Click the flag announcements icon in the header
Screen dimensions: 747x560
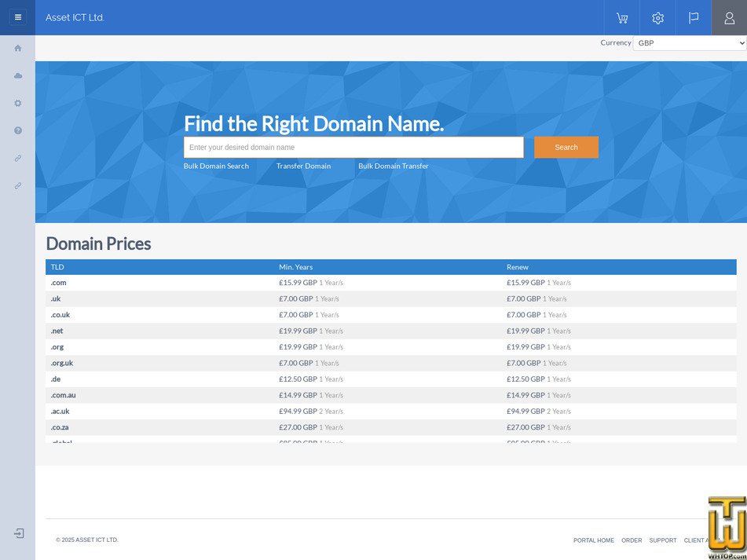click(692, 17)
